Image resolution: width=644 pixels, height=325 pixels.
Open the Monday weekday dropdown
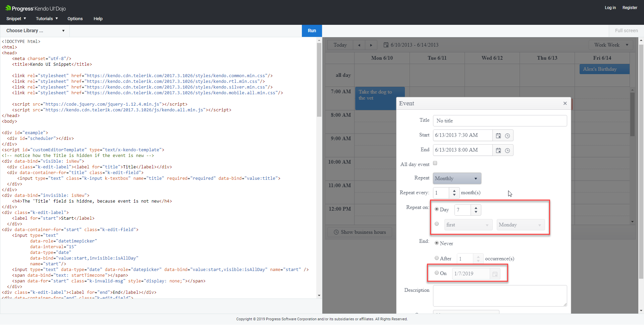[521, 225]
